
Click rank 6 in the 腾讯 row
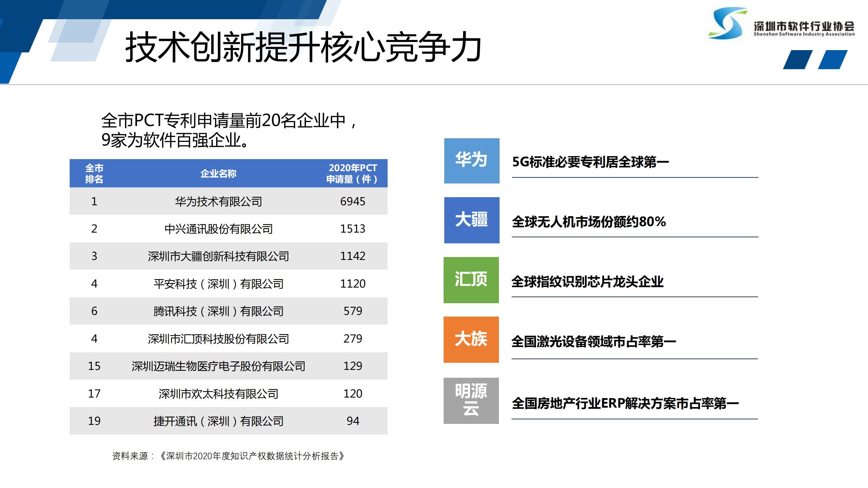(x=94, y=311)
